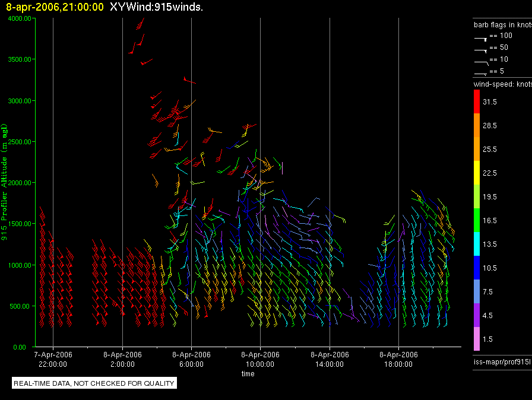
Task: Choose the purple 4.5 knots color swatch
Action: point(476,315)
